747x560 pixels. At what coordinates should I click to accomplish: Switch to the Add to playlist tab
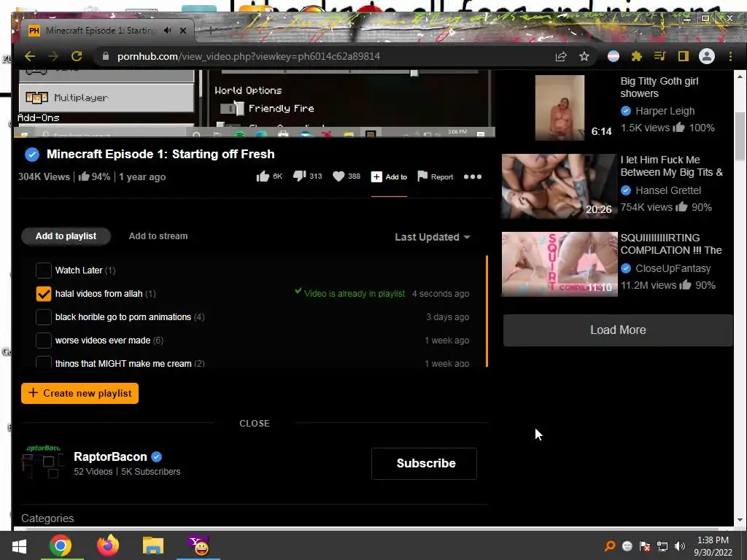(x=66, y=236)
